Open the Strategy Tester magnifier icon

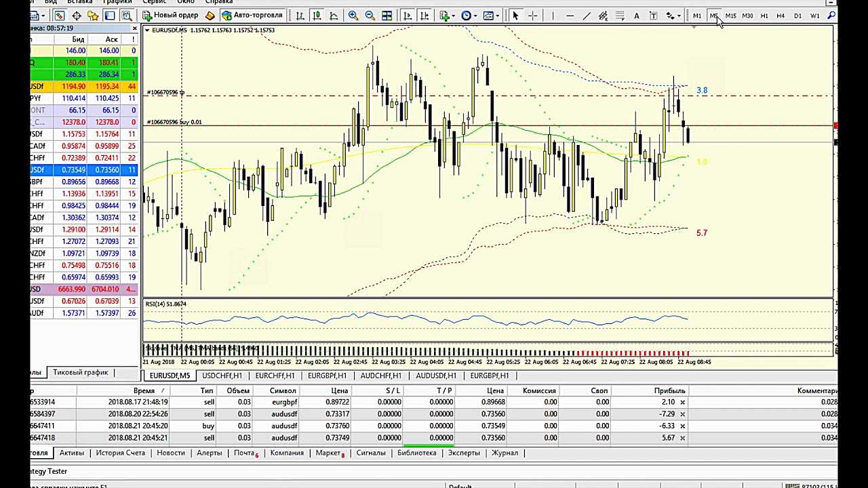pos(126,16)
